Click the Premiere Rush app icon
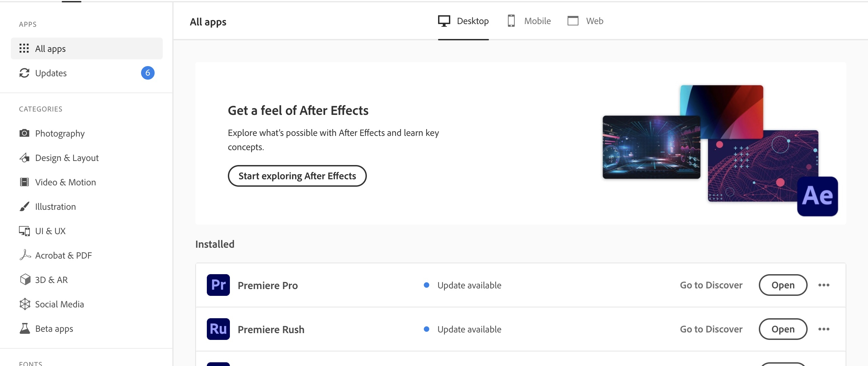The height and width of the screenshot is (366, 868). pyautogui.click(x=218, y=329)
